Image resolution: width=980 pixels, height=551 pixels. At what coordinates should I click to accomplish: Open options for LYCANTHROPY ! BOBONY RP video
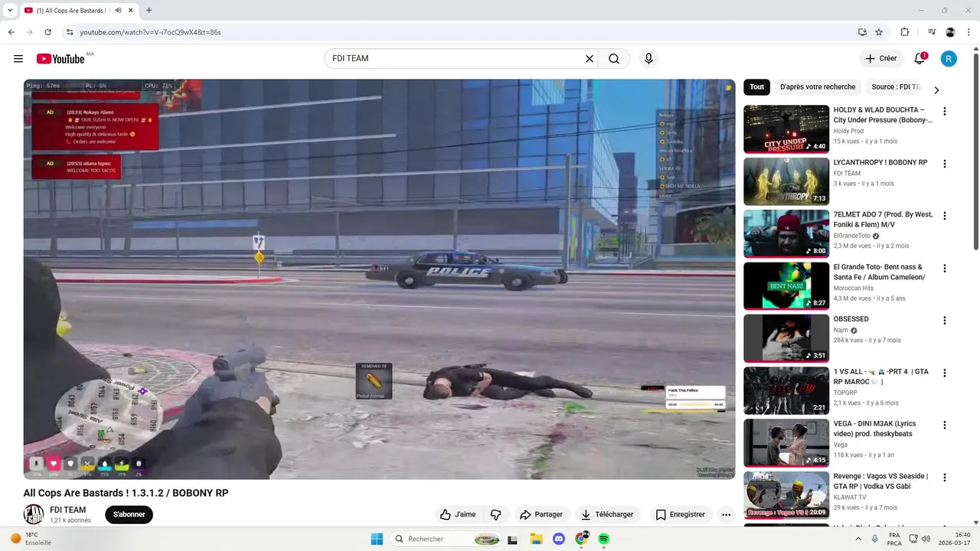[x=944, y=164]
